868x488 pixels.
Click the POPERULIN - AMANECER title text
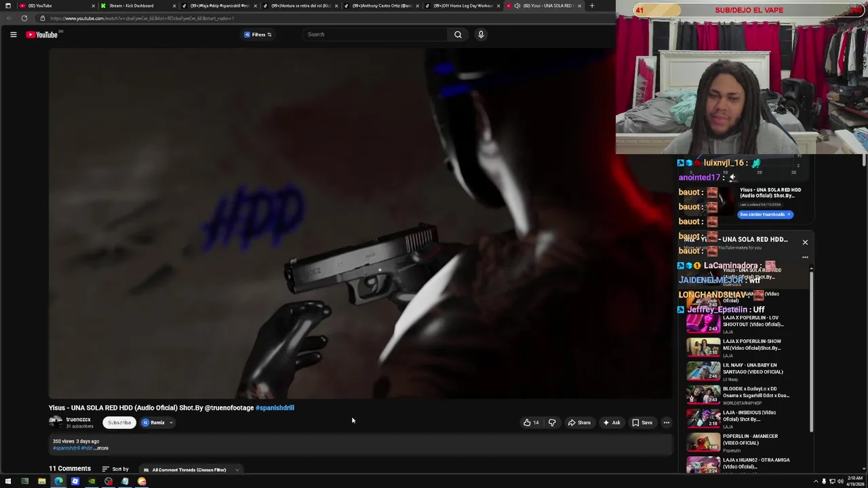[x=750, y=439]
